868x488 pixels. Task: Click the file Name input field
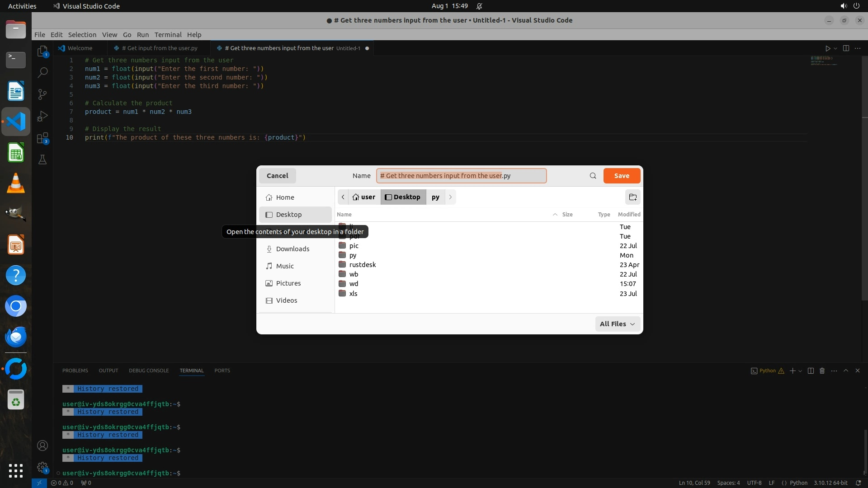(461, 176)
